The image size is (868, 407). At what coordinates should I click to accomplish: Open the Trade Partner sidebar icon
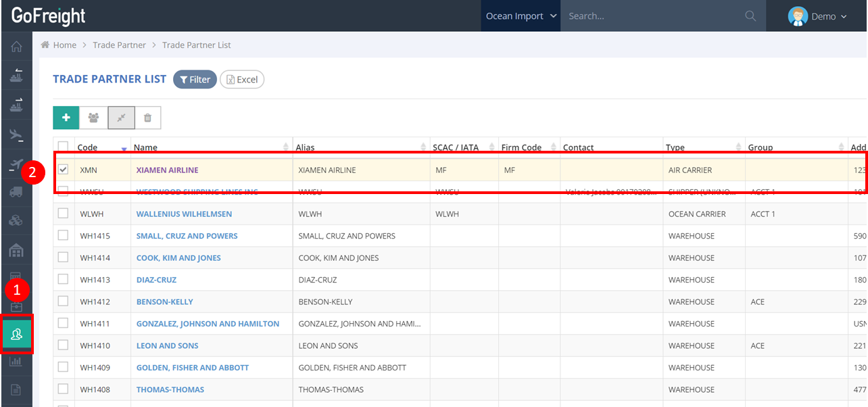[x=16, y=333]
